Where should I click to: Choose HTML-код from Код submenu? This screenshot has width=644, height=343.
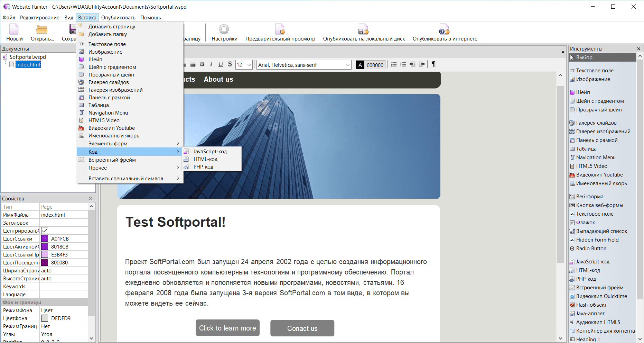coord(212,159)
